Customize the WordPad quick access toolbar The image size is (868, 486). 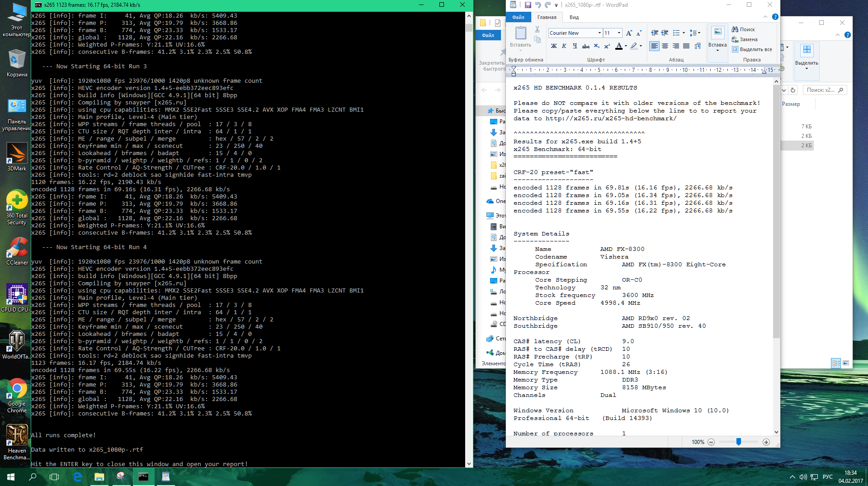(556, 5)
